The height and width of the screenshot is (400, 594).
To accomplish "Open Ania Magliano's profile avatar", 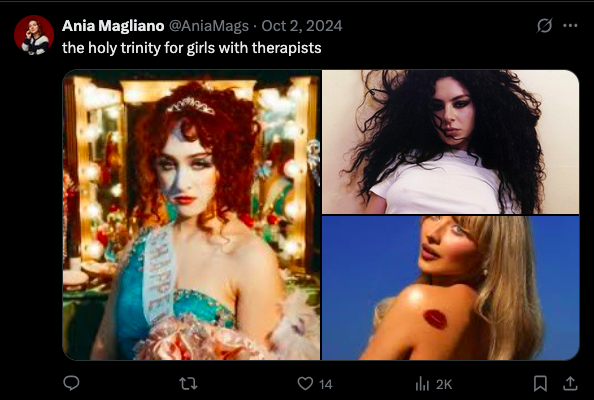I will (34, 35).
